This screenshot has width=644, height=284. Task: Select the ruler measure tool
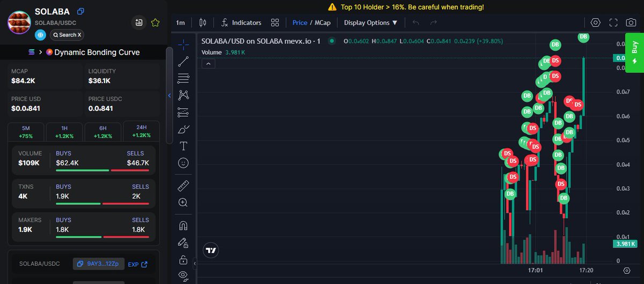click(x=183, y=186)
